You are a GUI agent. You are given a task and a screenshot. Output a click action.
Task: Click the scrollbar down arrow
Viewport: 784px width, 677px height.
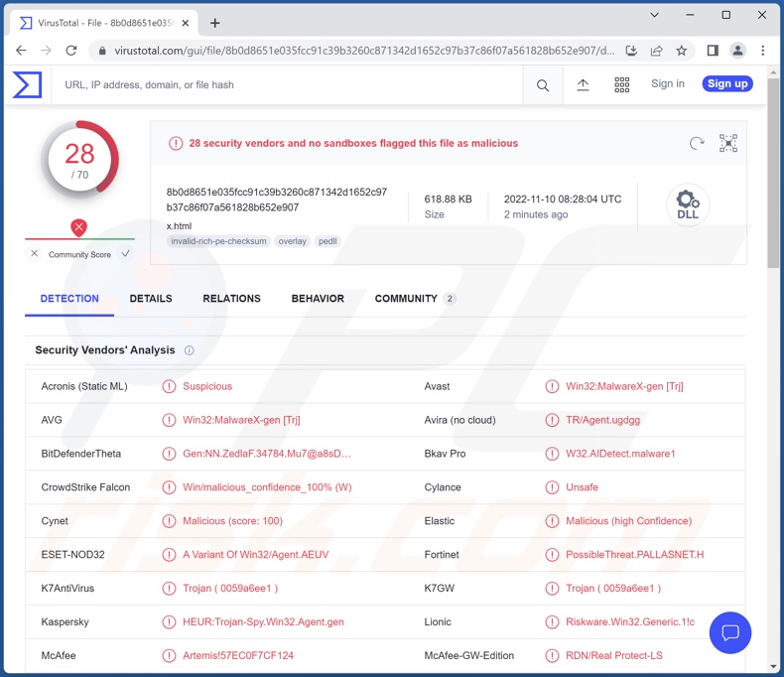click(773, 666)
